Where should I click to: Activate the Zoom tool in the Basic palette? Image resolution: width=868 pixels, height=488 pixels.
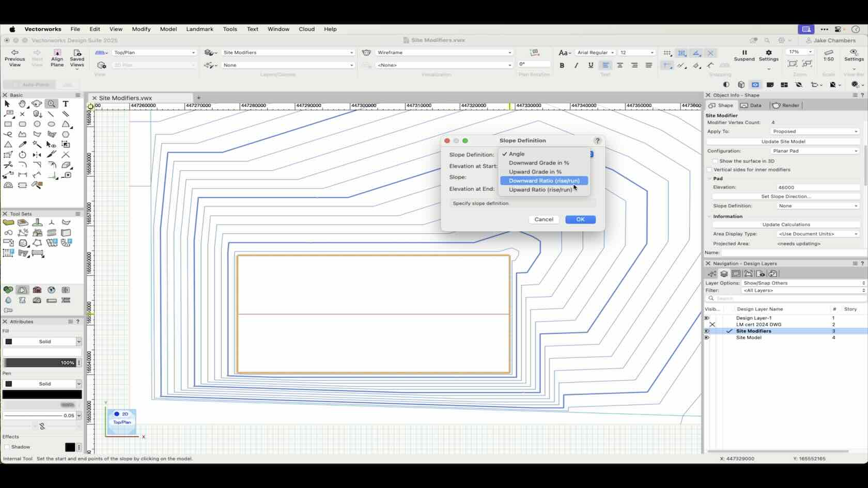coord(51,104)
